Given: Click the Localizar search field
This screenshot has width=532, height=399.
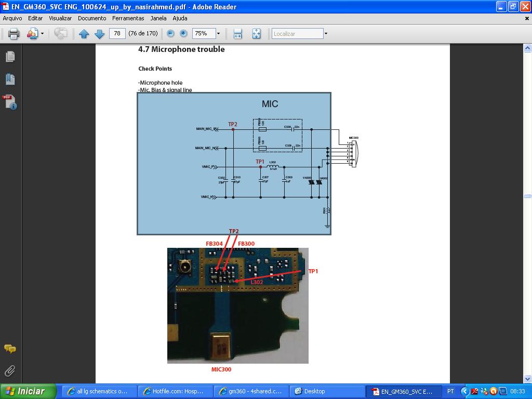Looking at the screenshot, I should 298,34.
